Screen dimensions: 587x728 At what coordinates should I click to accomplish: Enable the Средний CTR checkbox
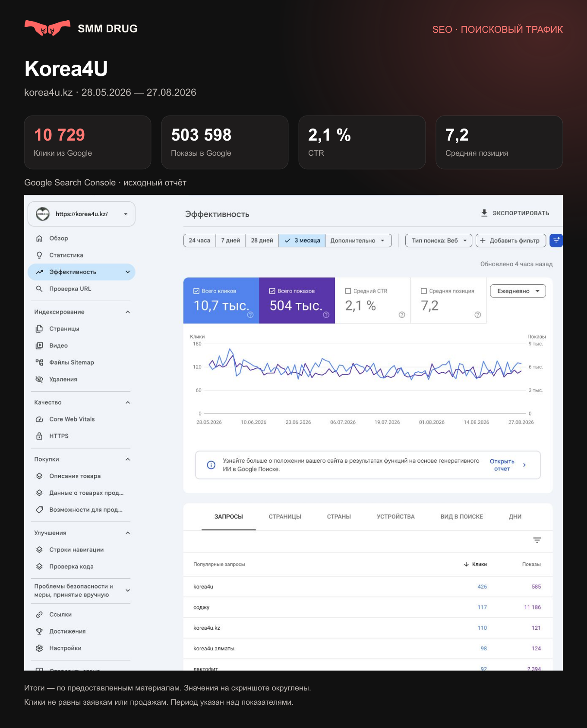pyautogui.click(x=348, y=291)
